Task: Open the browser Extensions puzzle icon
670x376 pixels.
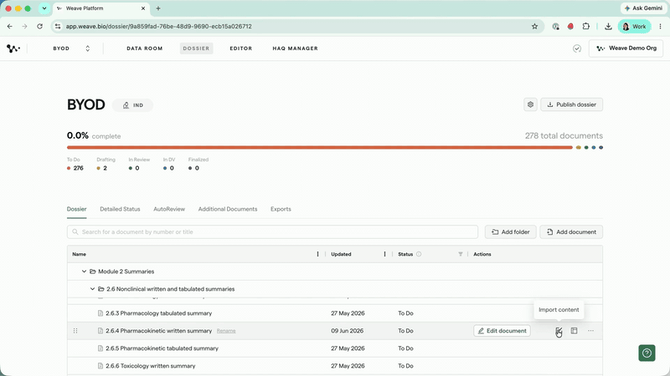Action: point(586,26)
